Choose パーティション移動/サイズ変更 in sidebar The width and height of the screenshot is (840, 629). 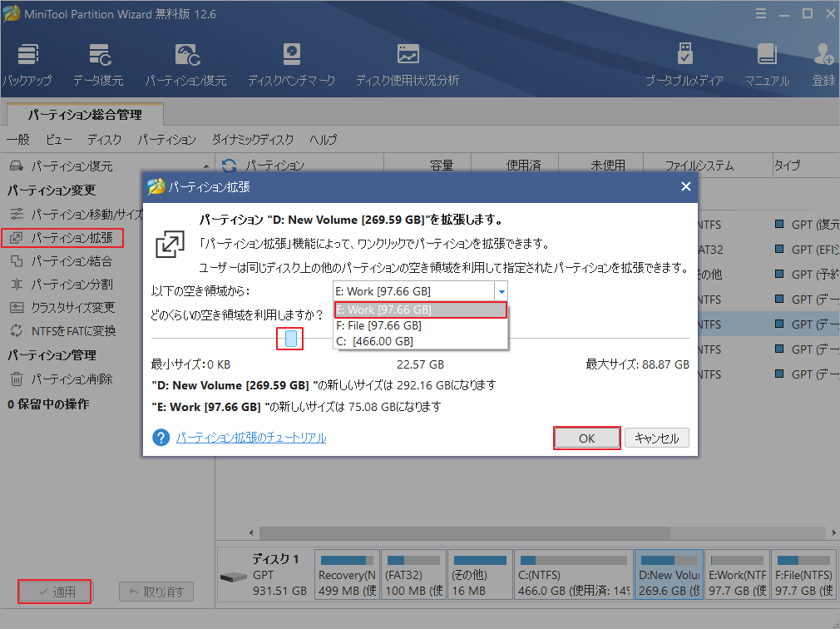click(x=76, y=215)
